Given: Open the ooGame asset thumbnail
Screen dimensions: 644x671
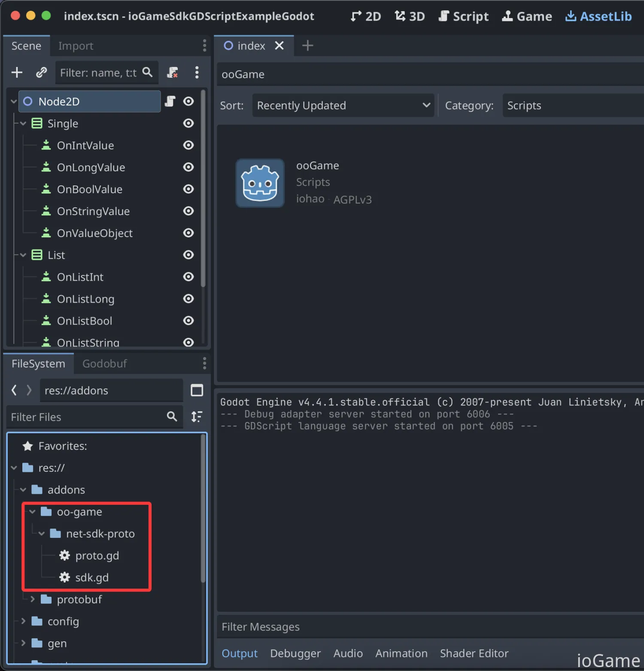Looking at the screenshot, I should pyautogui.click(x=260, y=183).
